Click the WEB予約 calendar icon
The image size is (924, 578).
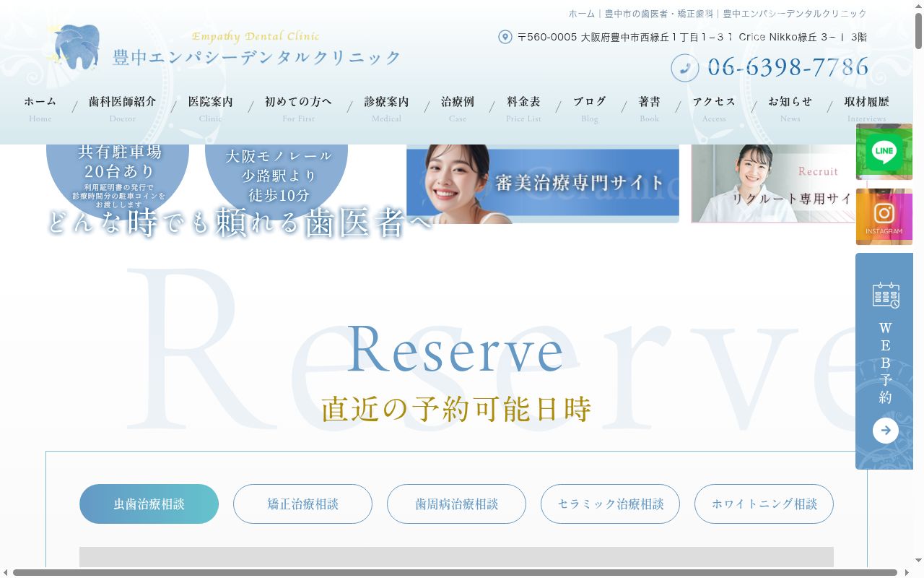click(x=886, y=296)
